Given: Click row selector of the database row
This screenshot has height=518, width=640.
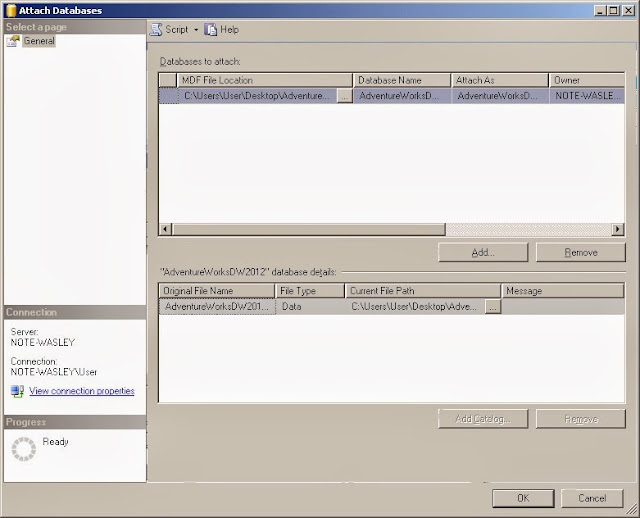Looking at the screenshot, I should pos(168,96).
